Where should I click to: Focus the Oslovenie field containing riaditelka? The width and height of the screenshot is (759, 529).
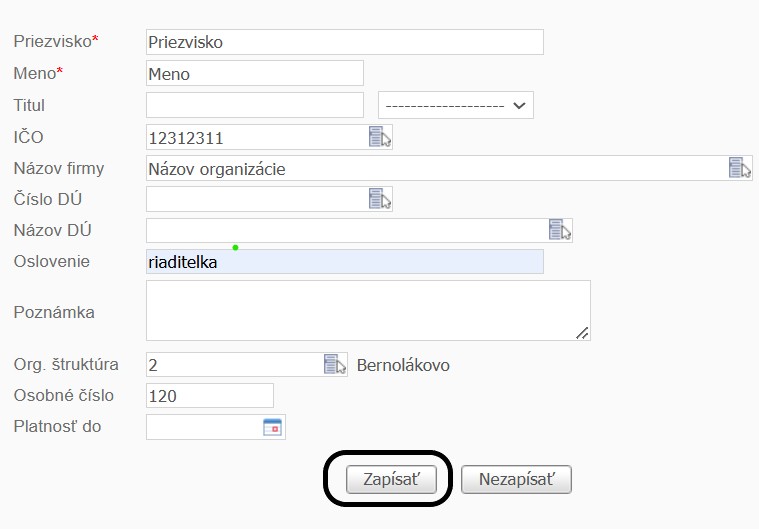pos(344,262)
